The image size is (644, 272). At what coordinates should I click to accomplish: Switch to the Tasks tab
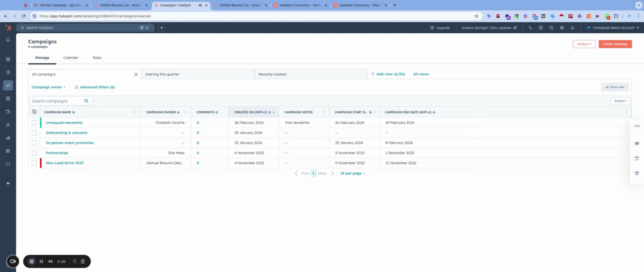click(x=97, y=58)
